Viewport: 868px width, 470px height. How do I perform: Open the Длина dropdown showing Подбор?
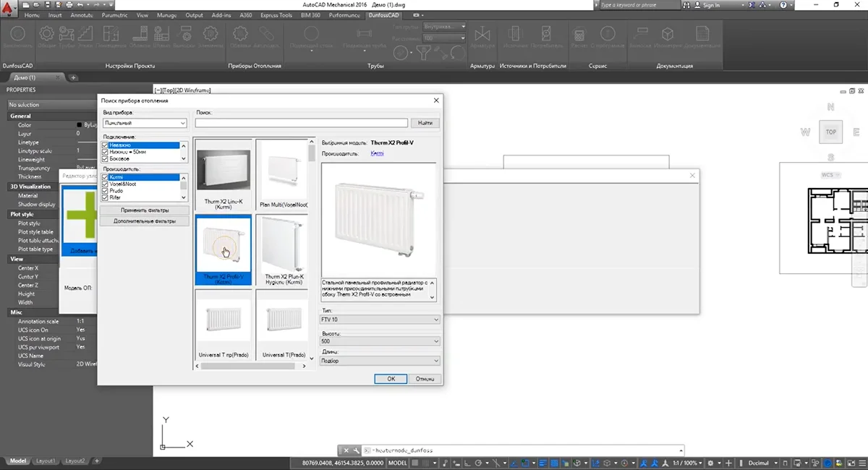click(379, 360)
